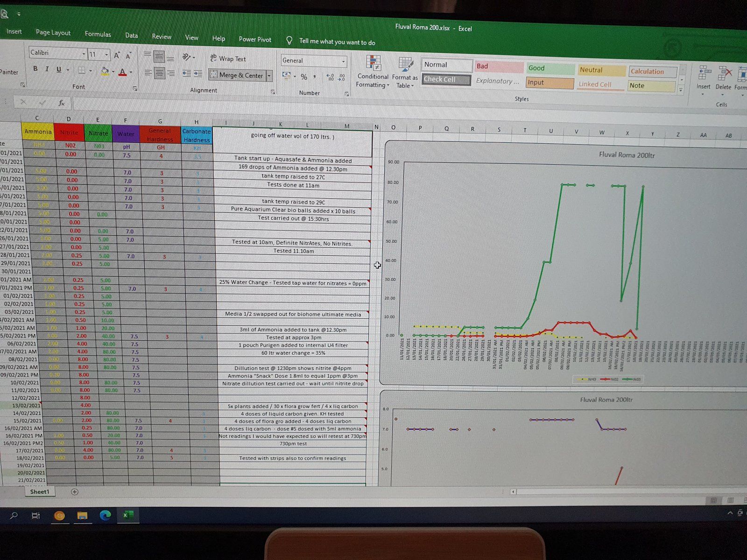Toggle Merge & Center
747x560 pixels.
(x=237, y=75)
